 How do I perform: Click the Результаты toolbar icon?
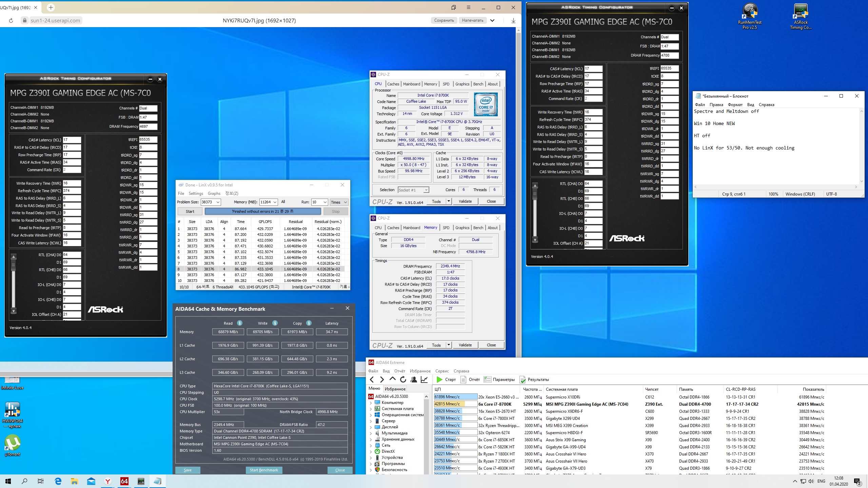[523, 380]
